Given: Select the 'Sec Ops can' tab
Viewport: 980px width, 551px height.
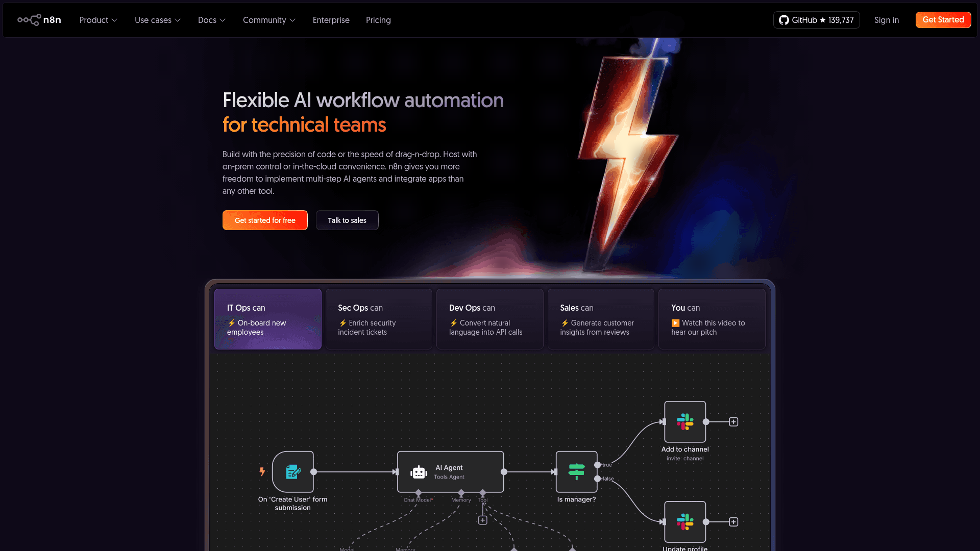Looking at the screenshot, I should click(x=379, y=319).
